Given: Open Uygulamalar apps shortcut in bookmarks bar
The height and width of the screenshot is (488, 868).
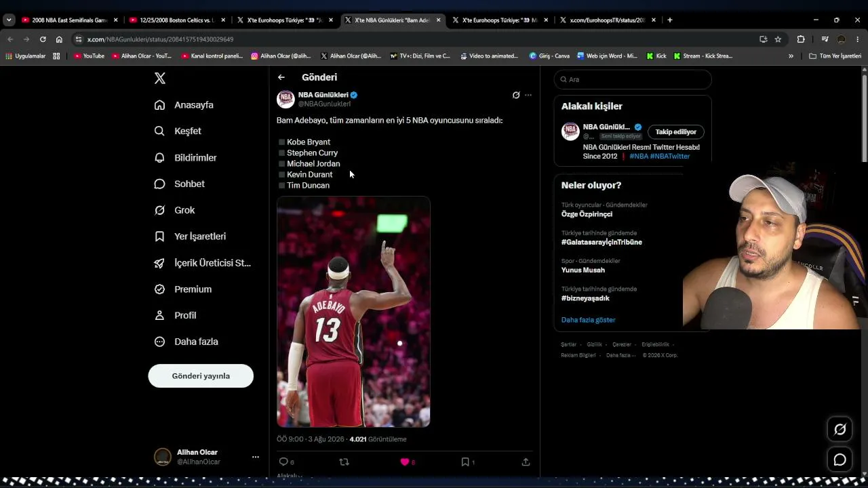Looking at the screenshot, I should click(x=26, y=56).
